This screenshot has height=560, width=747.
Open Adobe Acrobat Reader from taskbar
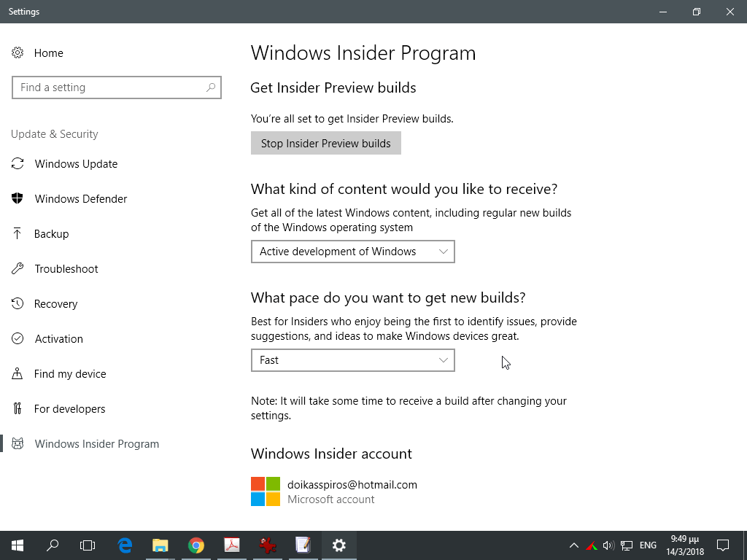tap(232, 545)
